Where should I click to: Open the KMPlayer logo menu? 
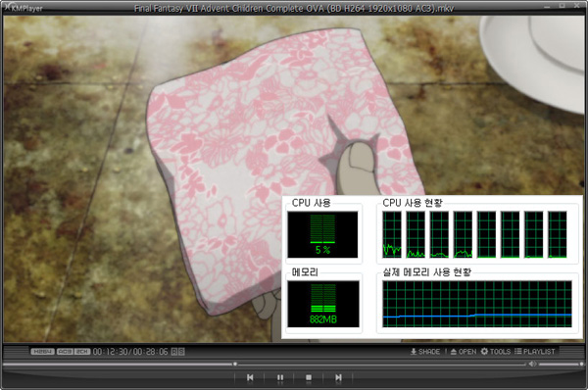[24, 8]
